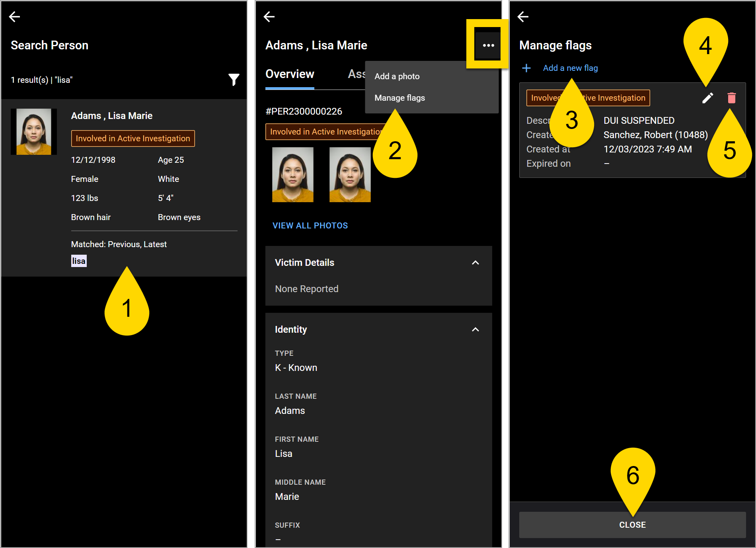Collapse the Identity section
756x548 pixels.
tap(475, 330)
